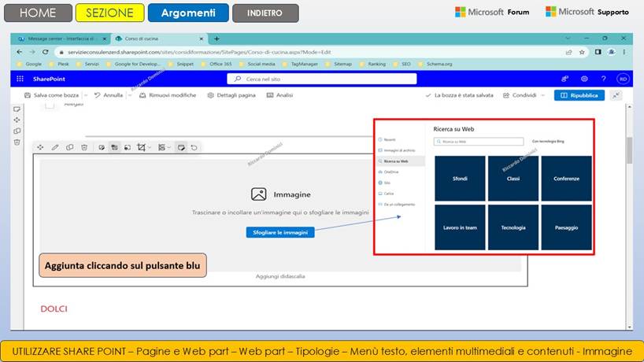Open the browser tab search chevron

(568, 39)
